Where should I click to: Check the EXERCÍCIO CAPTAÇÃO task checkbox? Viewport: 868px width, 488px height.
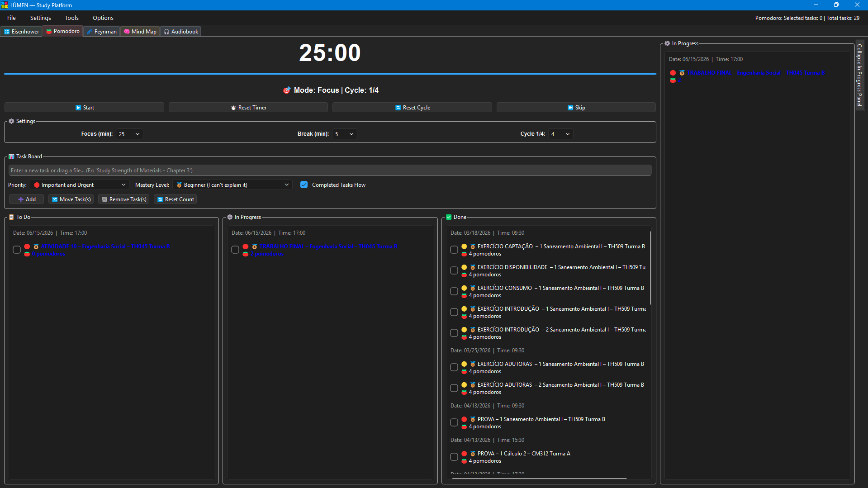[x=454, y=250]
